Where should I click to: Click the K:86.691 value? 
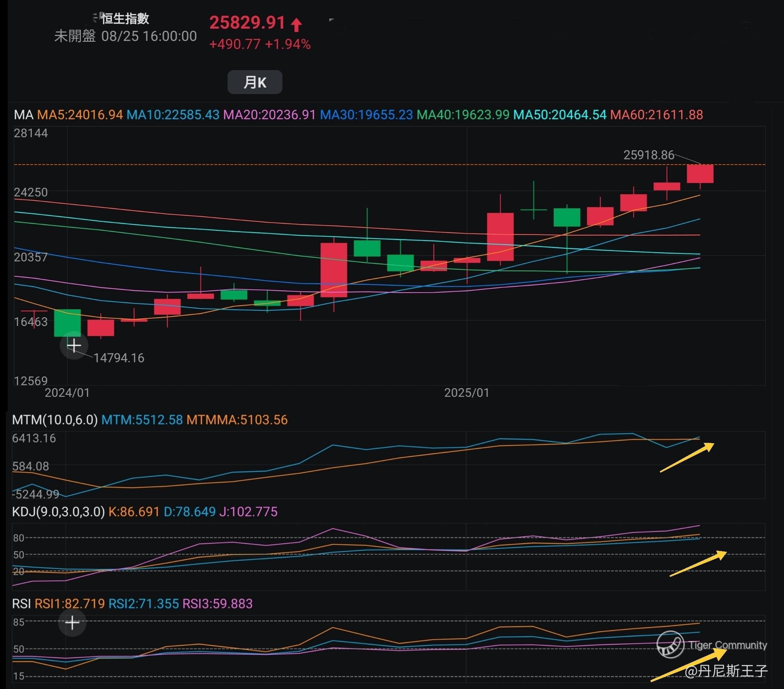tap(134, 512)
